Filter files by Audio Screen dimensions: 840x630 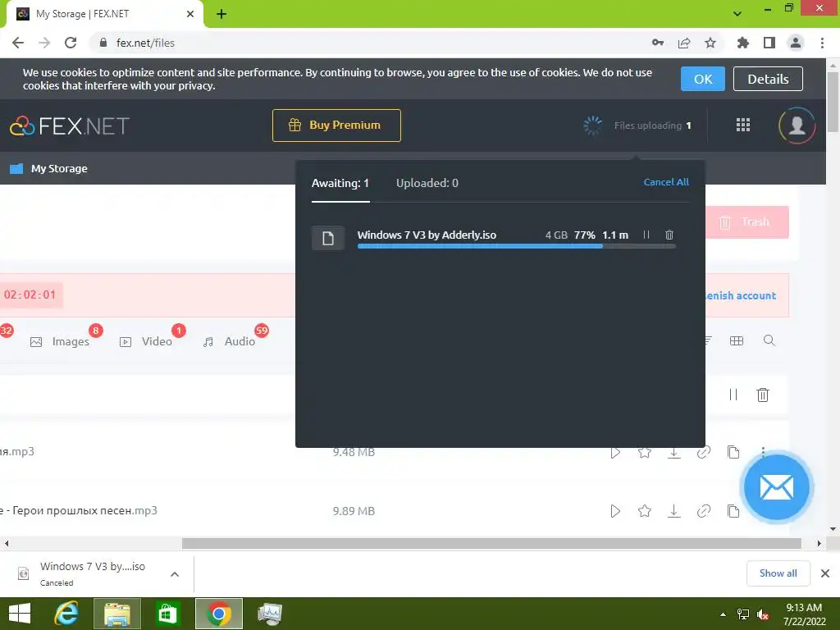click(x=229, y=341)
